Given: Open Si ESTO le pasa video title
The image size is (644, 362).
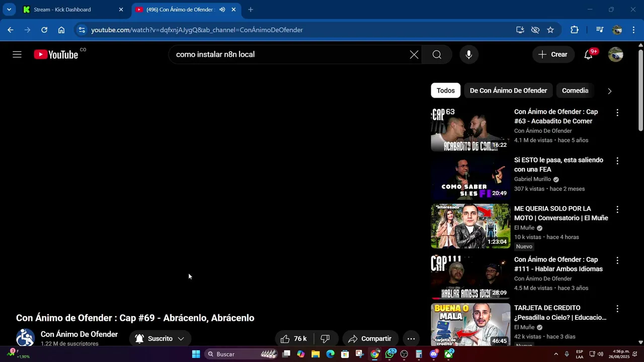Looking at the screenshot, I should (x=558, y=164).
